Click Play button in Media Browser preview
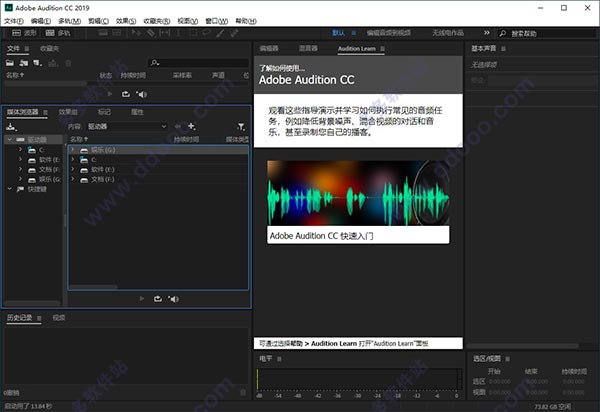This screenshot has width=600, height=412. (142, 299)
